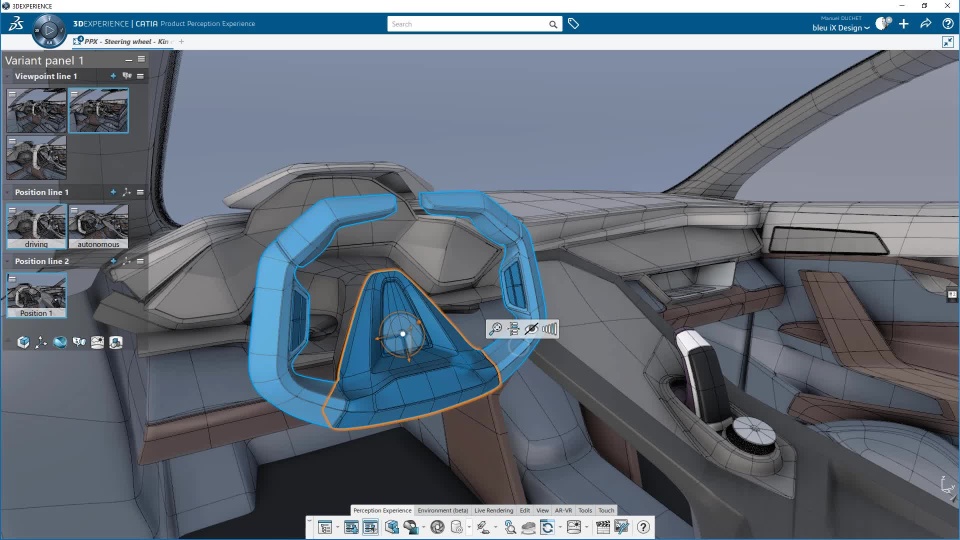This screenshot has width=960, height=540.
Task: Open the View tab
Action: pos(542,511)
